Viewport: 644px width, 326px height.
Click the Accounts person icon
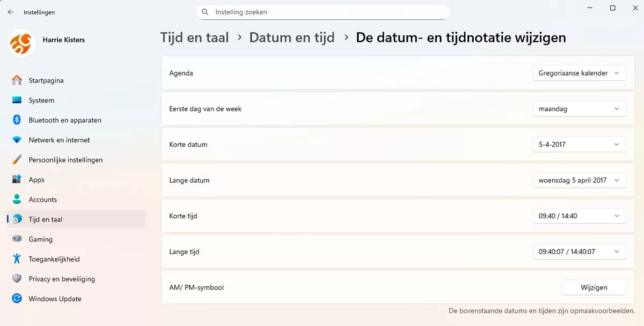click(x=17, y=199)
